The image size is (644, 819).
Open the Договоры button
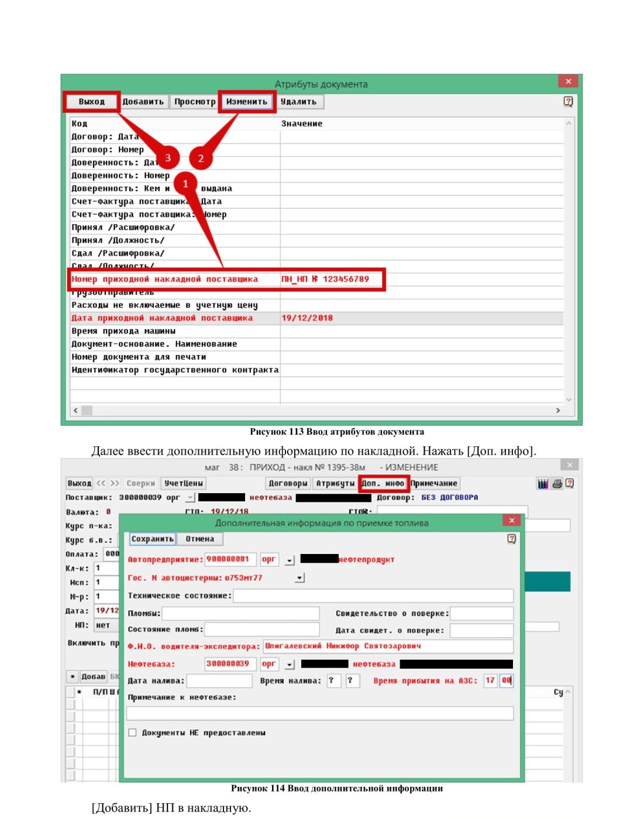[x=288, y=483]
